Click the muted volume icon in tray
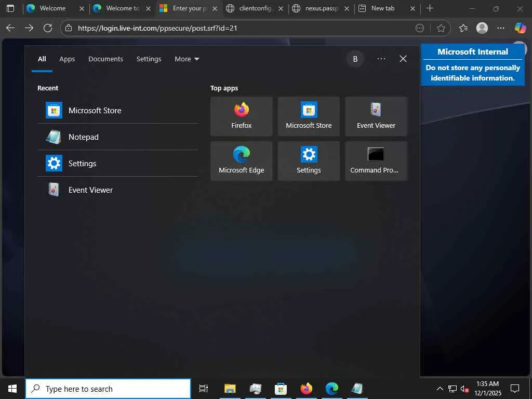532x399 pixels. tap(464, 389)
